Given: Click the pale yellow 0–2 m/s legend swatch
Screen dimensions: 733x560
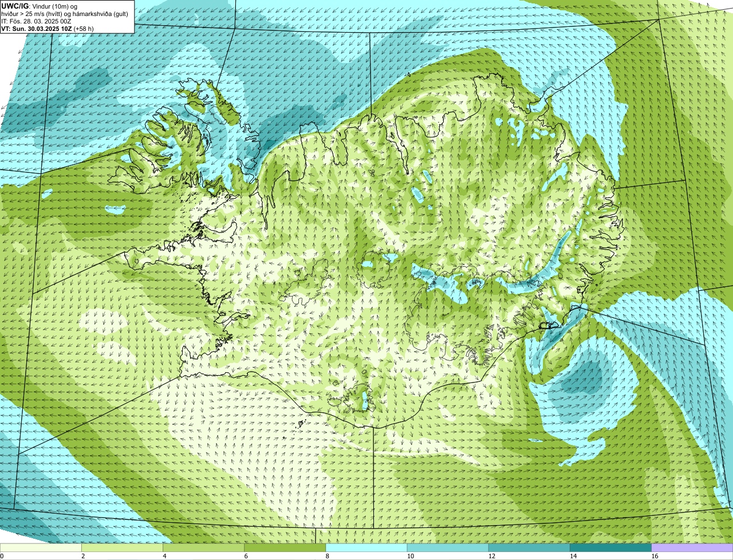Looking at the screenshot, I should 41,548.
